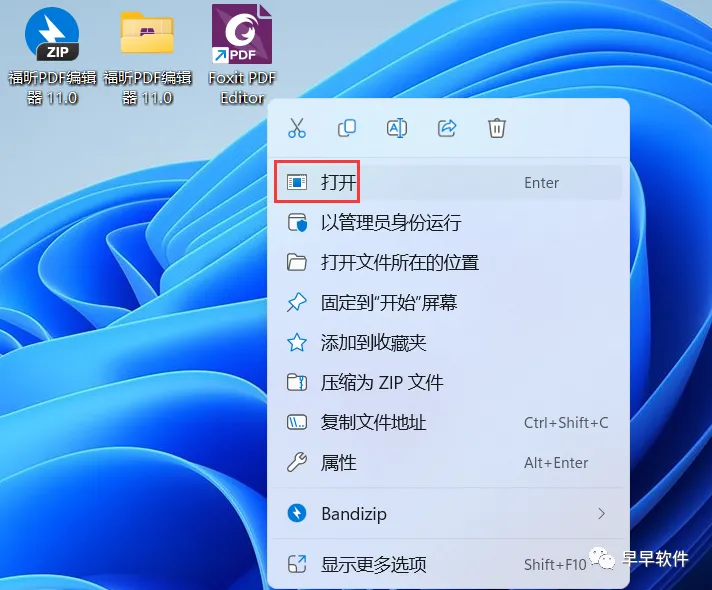Choose 以管理员身份运行 option
This screenshot has height=590, width=712.
(x=448, y=223)
